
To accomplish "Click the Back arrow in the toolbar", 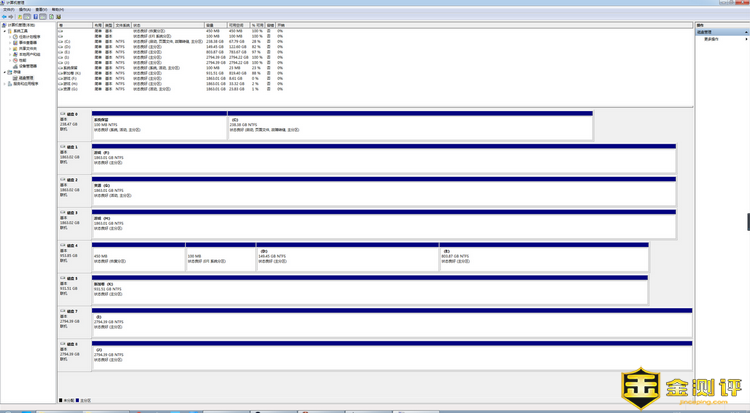I will pyautogui.click(x=5, y=17).
